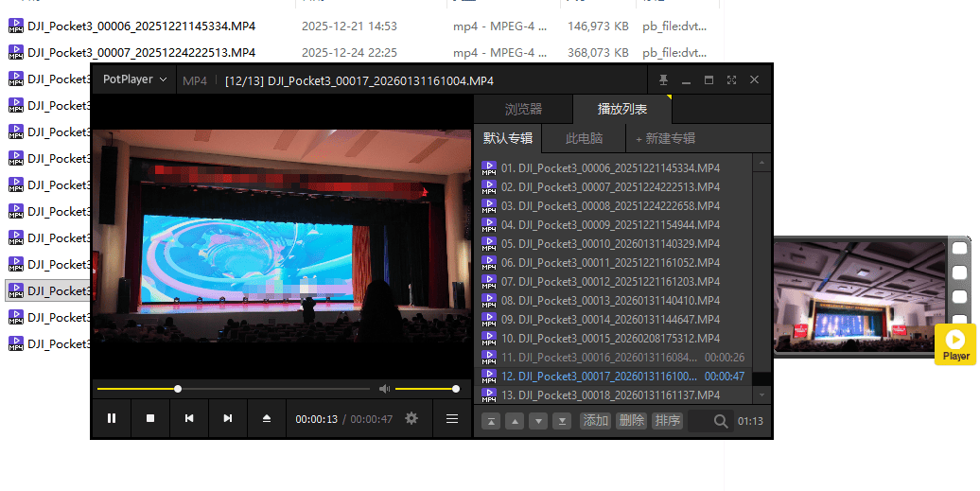Select playlist item 07 DJI_Pocket3_00012
980x491 pixels.
615,282
